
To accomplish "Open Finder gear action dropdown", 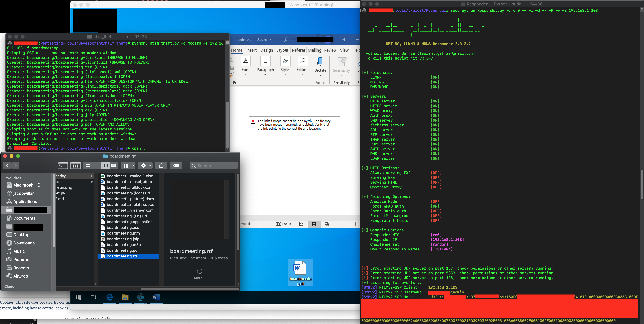I will pyautogui.click(x=146, y=166).
